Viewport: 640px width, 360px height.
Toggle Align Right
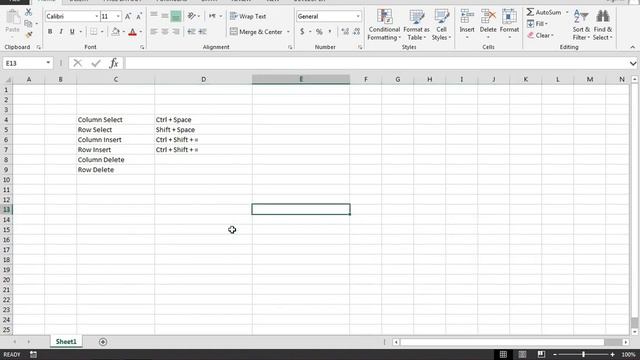[x=176, y=31]
